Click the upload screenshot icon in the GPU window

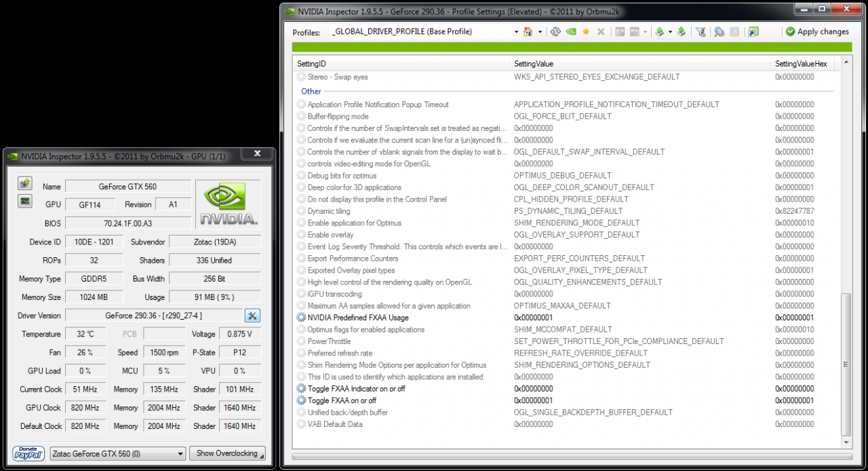click(x=24, y=183)
